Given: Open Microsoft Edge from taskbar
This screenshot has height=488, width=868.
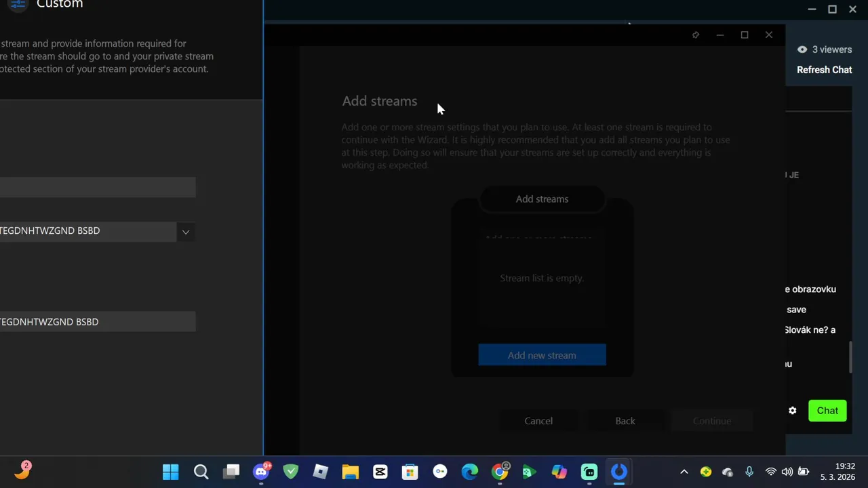Looking at the screenshot, I should coord(470,472).
